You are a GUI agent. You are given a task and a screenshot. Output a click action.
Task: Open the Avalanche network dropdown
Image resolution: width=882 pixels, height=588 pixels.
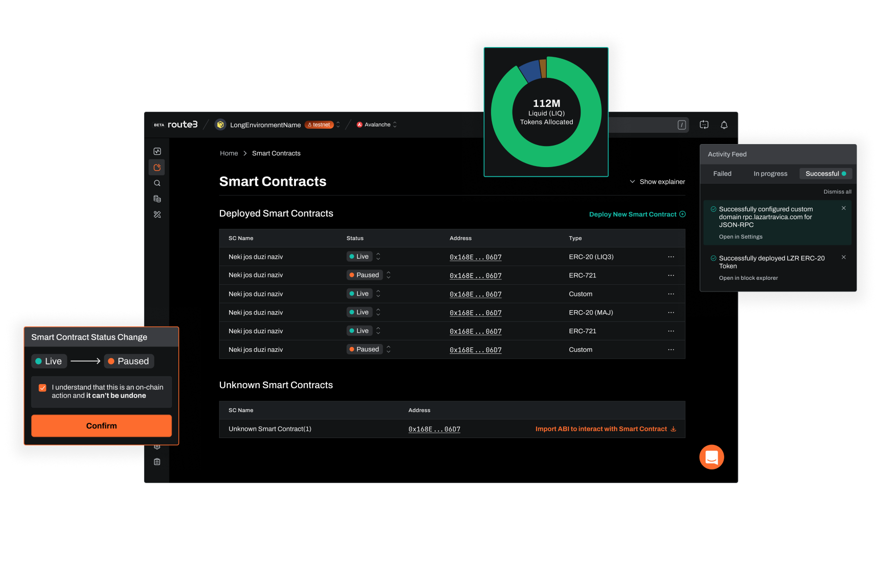pos(377,125)
